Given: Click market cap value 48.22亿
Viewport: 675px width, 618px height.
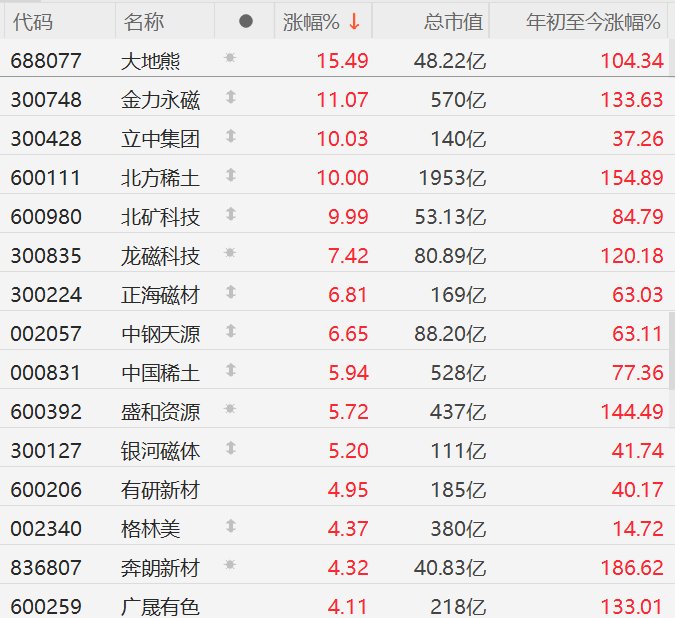Looking at the screenshot, I should point(450,61).
